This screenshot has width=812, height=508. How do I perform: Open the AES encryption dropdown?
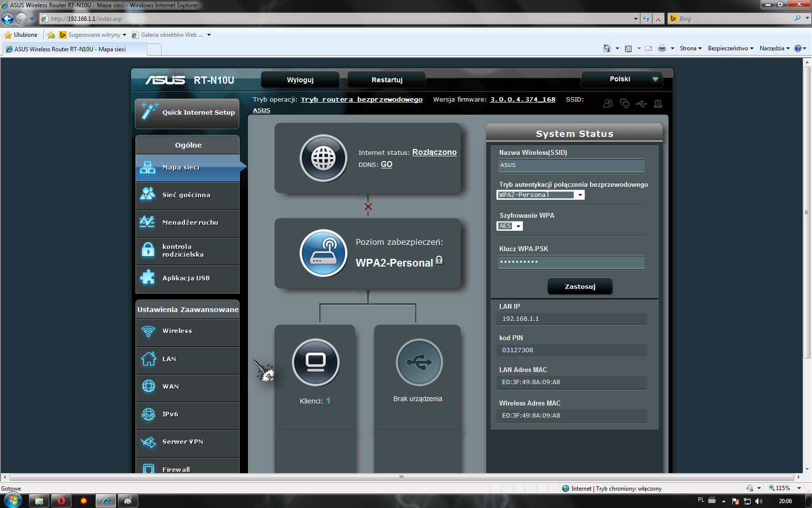(509, 226)
